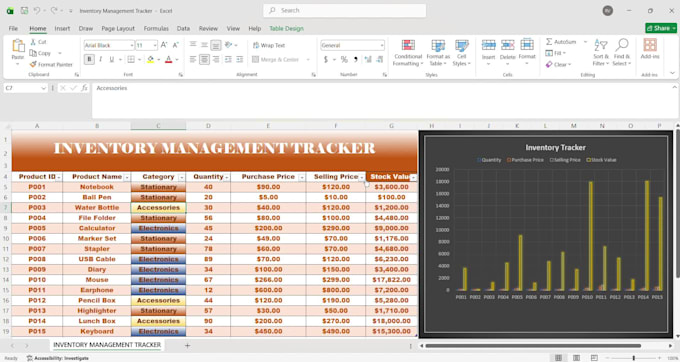The image size is (680, 362).
Task: Click the Increase Decimal icon
Action: (x=368, y=59)
